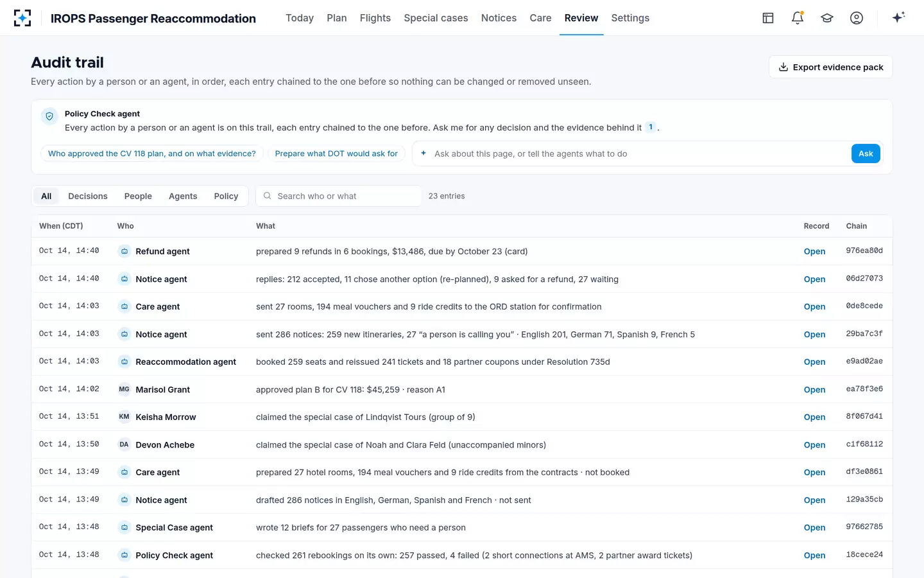924x578 pixels.
Task: Click the Refund agent bot icon
Action: (x=124, y=251)
